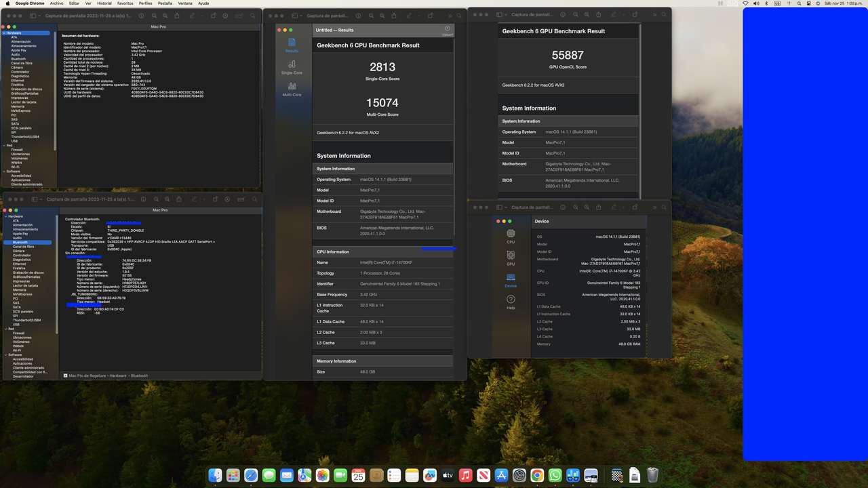
Task: Zoom out in Geekbench GPU result Preview window
Action: tap(575, 15)
